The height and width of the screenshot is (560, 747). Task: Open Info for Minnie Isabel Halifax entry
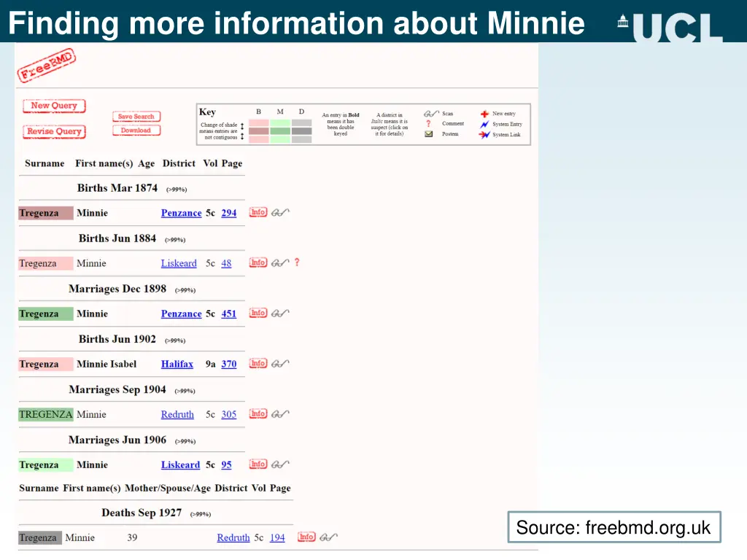click(x=258, y=364)
